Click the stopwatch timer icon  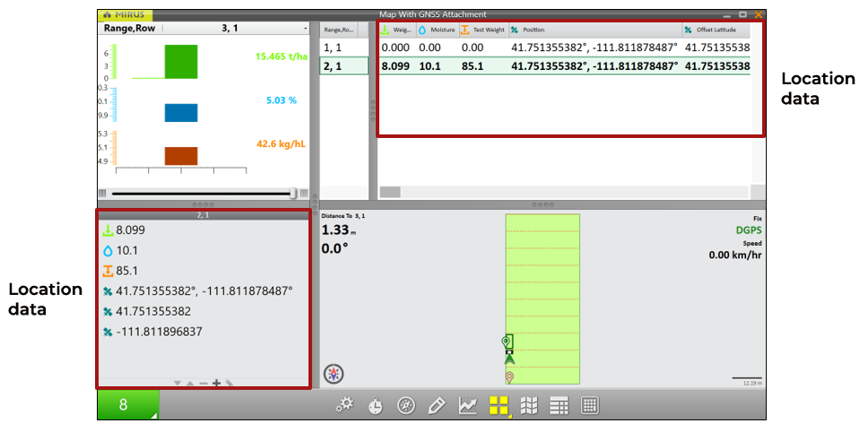click(376, 406)
